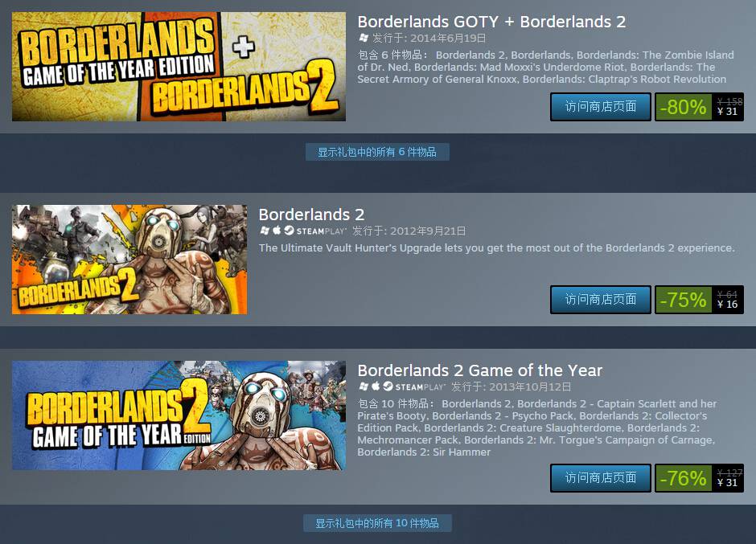Click Apple Mac icon under Borderlands 2 title
Viewport: 756px width, 544px height.
click(277, 231)
